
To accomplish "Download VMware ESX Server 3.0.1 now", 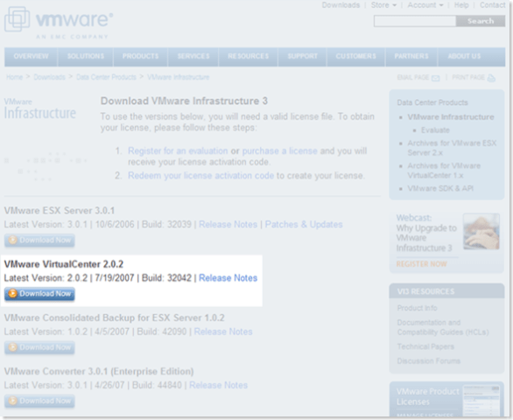I will (x=39, y=240).
